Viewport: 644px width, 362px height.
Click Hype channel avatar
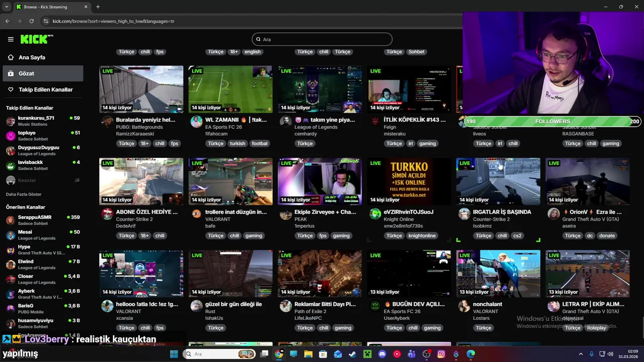(x=11, y=250)
